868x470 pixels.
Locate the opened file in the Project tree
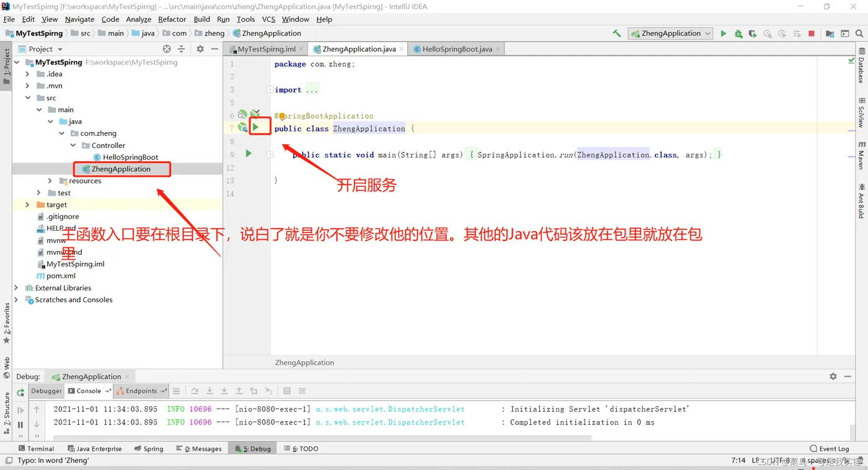click(167, 49)
